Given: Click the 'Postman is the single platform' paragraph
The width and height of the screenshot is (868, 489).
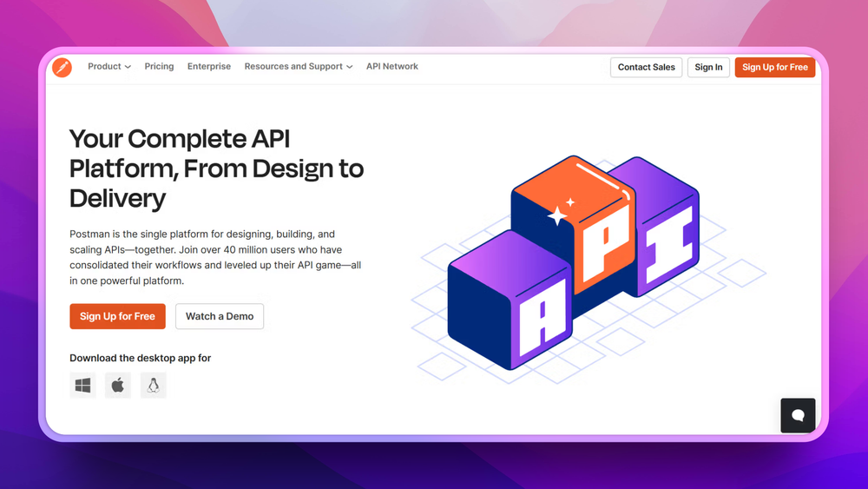Looking at the screenshot, I should coord(215,257).
